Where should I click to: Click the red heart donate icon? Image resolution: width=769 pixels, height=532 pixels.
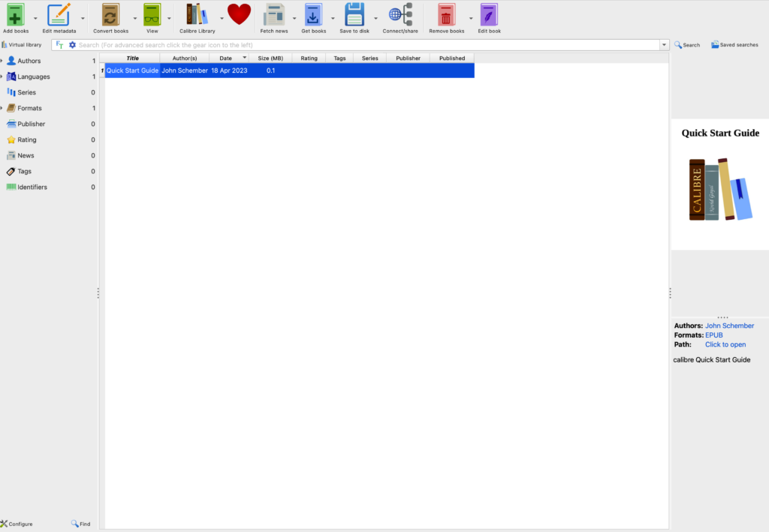(240, 14)
